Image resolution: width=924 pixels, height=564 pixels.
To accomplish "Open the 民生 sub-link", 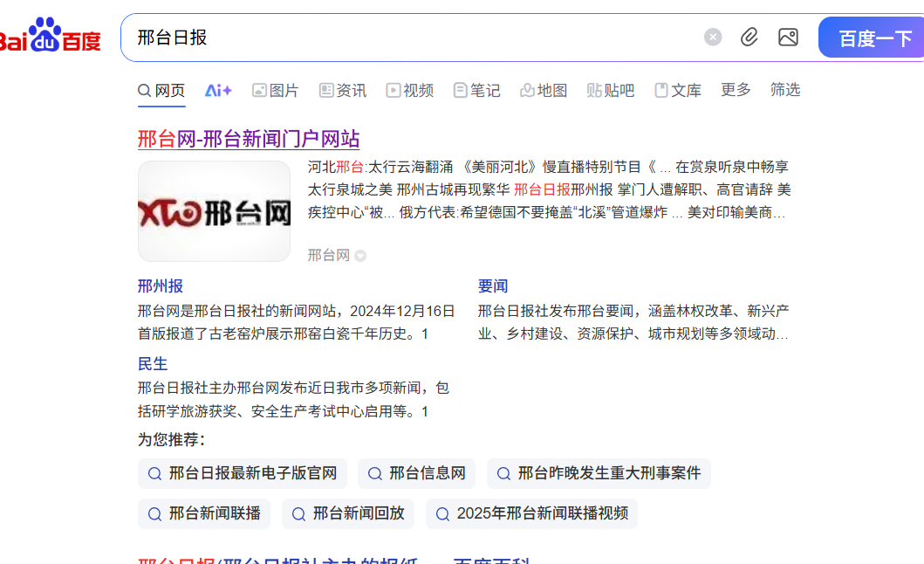I will 153,364.
